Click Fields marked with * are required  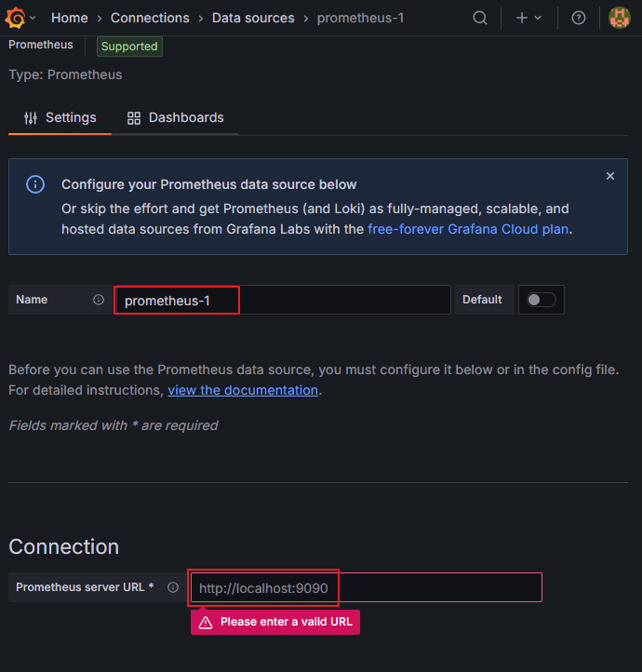(114, 425)
